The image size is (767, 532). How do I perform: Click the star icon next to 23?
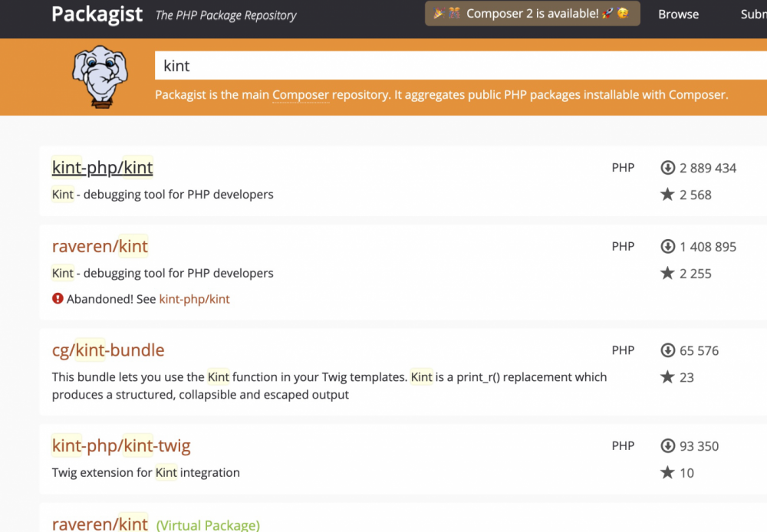point(667,377)
